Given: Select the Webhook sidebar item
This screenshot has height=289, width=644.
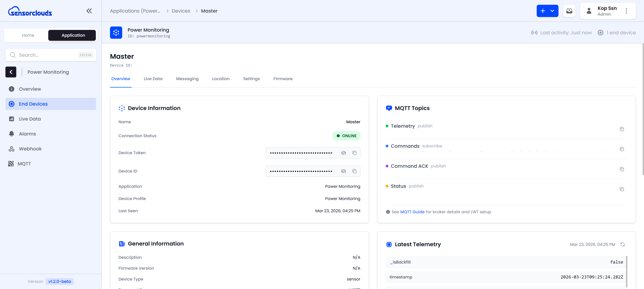Looking at the screenshot, I should 30,149.
